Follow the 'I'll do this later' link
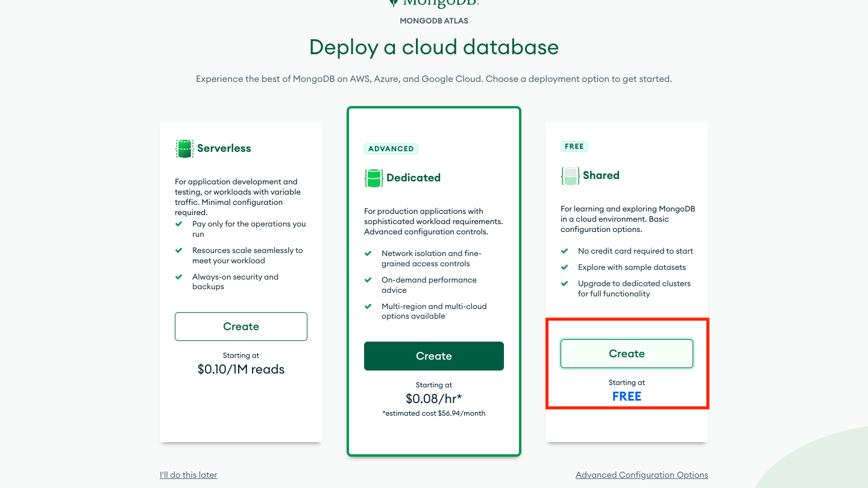 click(188, 475)
